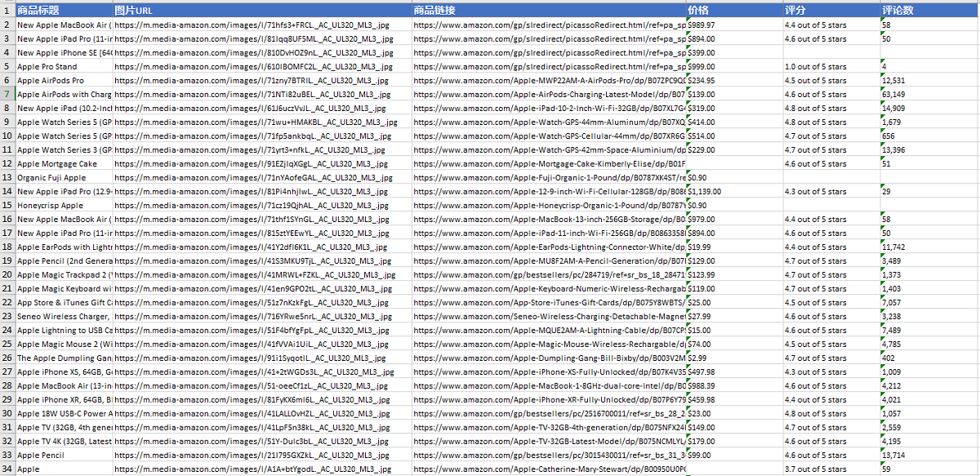Click the Apple Lightning to USB cell
The height and width of the screenshot is (476, 980).
(x=64, y=331)
